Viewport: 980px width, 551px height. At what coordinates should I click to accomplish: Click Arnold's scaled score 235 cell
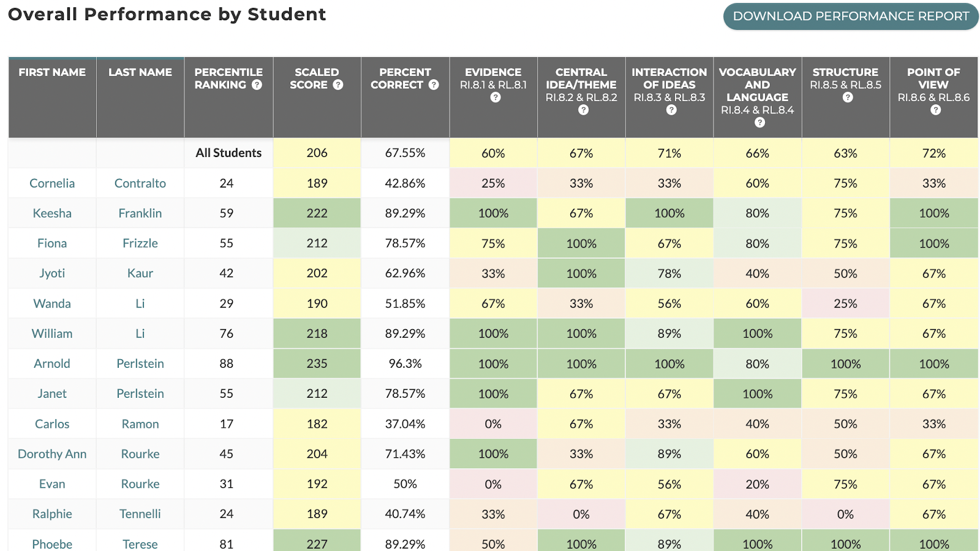tap(317, 363)
